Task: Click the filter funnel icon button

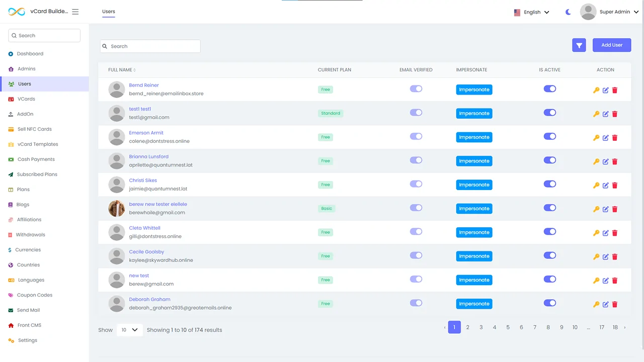Action: [579, 45]
